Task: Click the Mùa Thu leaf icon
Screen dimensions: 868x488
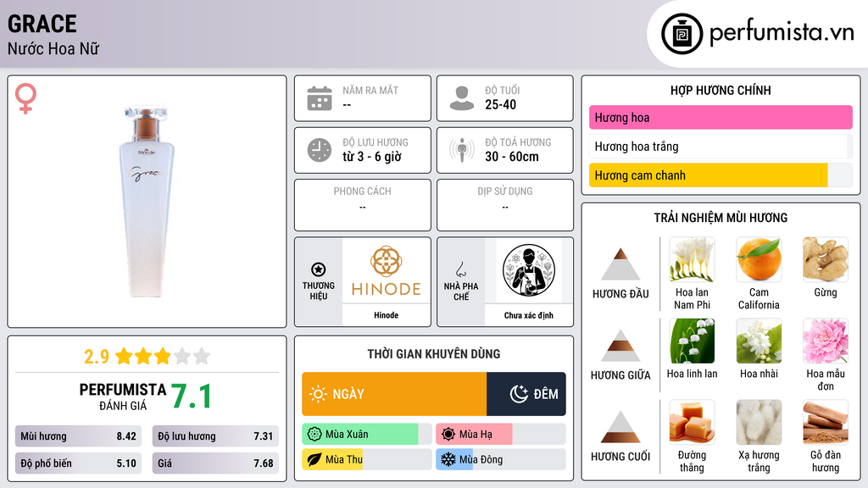Action: pos(314,459)
